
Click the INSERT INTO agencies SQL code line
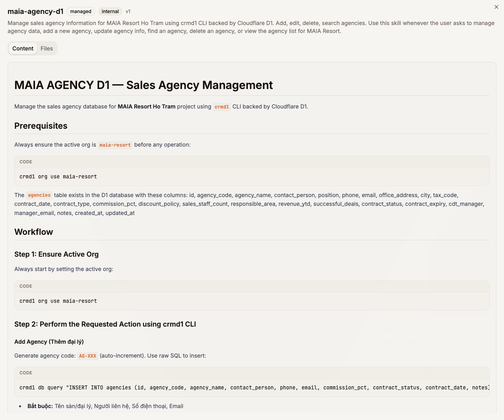pyautogui.click(x=254, y=388)
